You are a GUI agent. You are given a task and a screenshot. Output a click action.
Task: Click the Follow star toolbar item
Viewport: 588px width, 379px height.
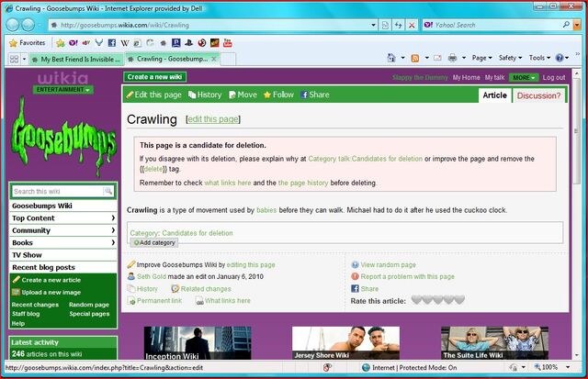tap(278, 95)
